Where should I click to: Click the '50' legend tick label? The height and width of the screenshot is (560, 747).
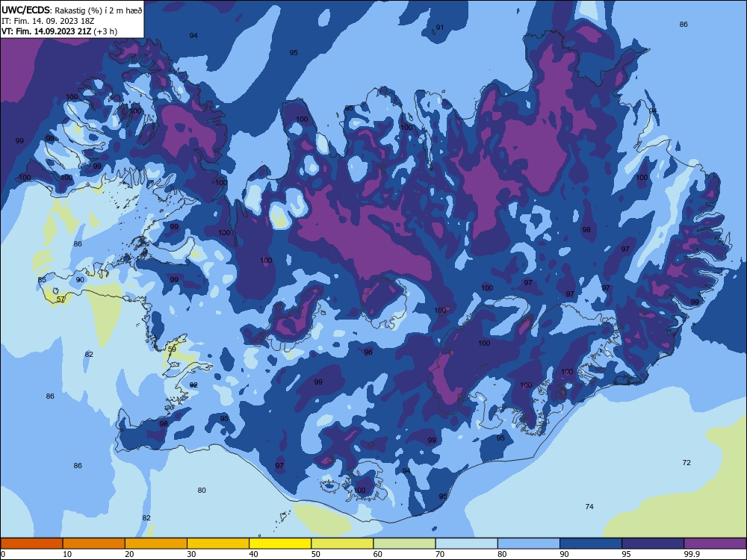click(316, 554)
